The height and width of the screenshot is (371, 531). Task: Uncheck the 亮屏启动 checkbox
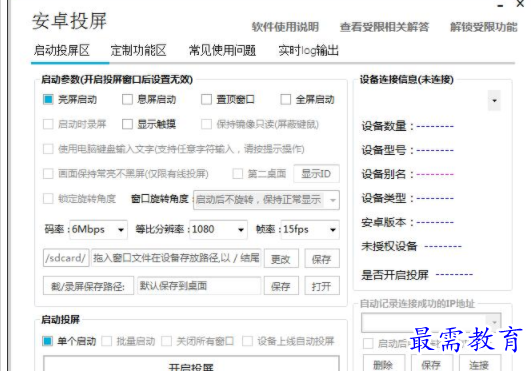click(x=48, y=100)
